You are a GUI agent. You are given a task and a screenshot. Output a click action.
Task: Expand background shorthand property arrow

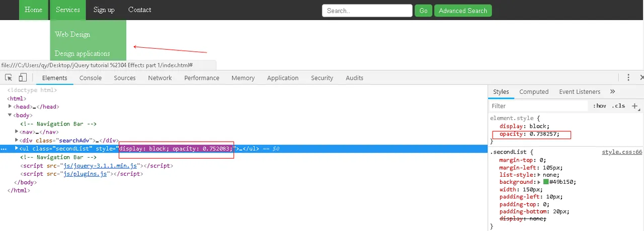click(x=539, y=182)
